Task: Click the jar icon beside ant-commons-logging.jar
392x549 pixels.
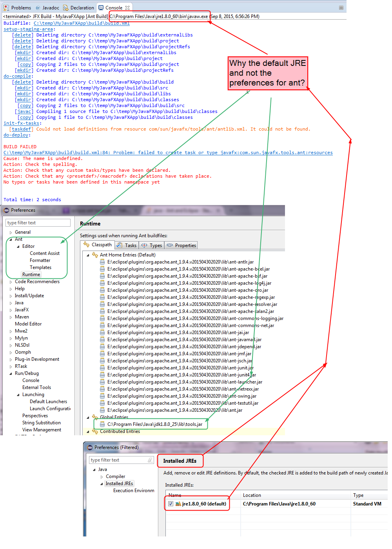Action: click(102, 318)
